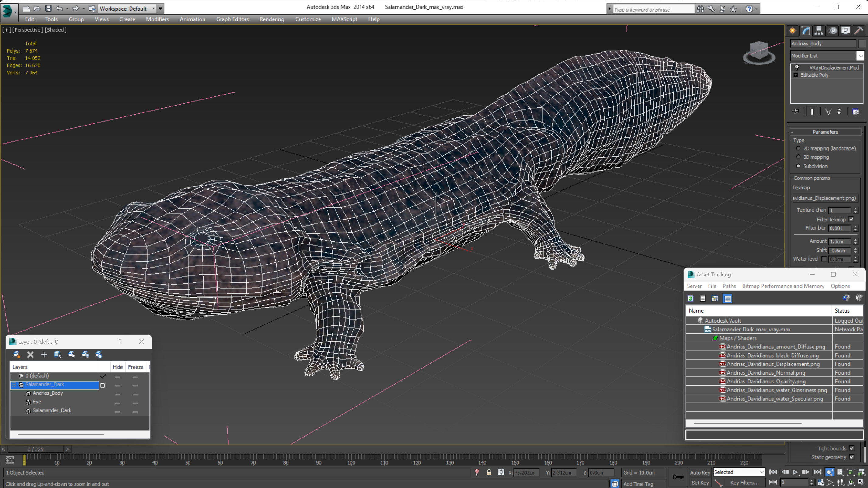Open Time Configuration icon
Image resolution: width=868 pixels, height=488 pixels.
[x=821, y=482]
